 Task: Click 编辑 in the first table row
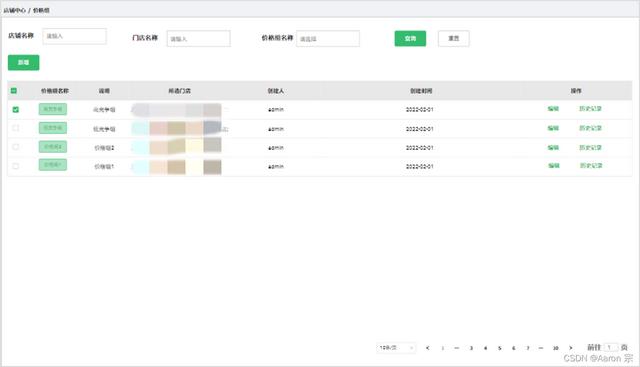(x=553, y=109)
